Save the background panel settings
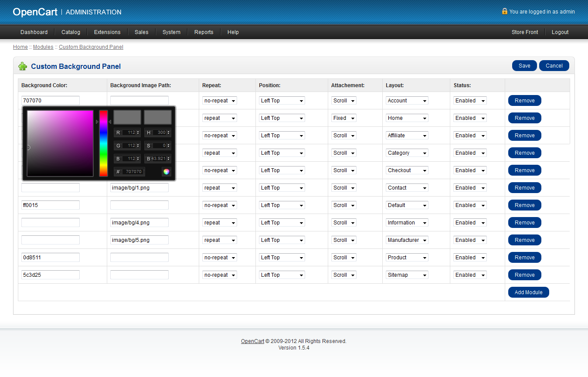The image size is (588, 377). coord(524,66)
